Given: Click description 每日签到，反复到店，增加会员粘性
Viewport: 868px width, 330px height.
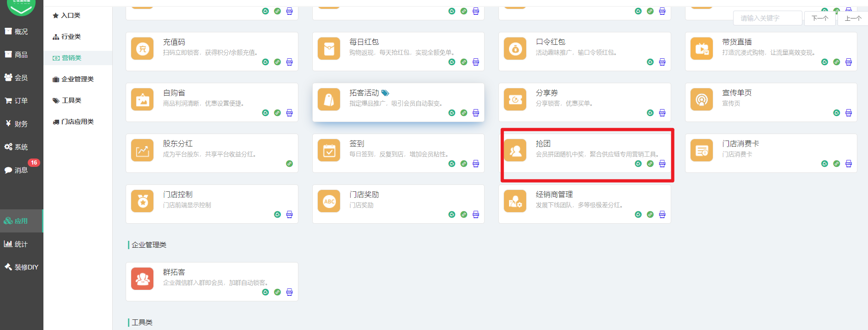Looking at the screenshot, I should click(400, 154).
